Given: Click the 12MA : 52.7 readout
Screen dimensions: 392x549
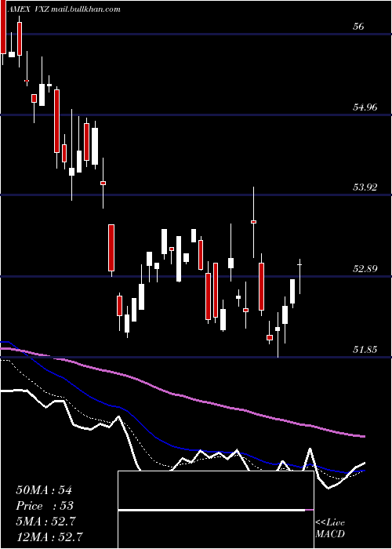Looking at the screenshot, I should coord(50,536).
